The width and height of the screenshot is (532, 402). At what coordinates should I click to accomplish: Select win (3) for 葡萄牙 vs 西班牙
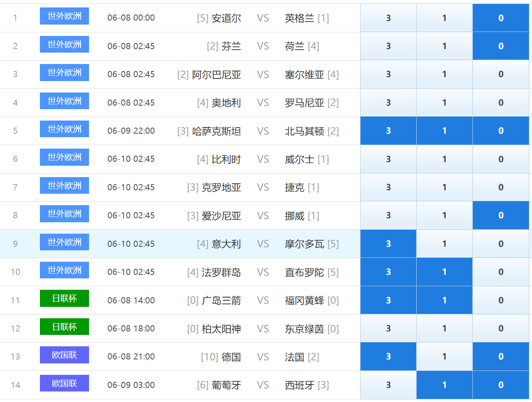click(388, 385)
